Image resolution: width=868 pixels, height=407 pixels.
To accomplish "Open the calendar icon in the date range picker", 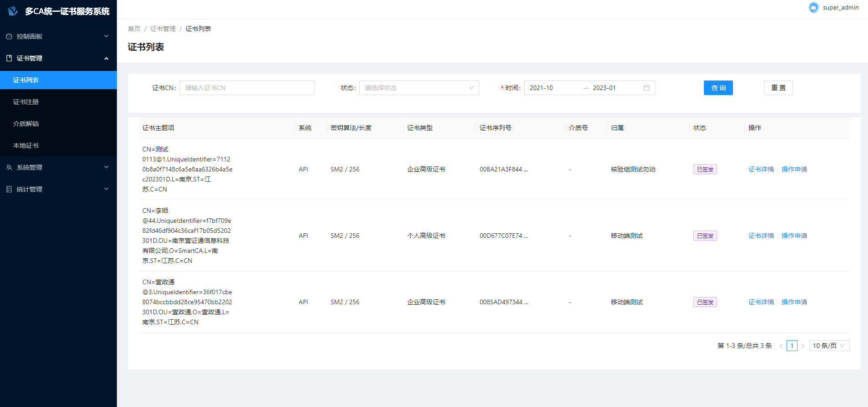I will [647, 88].
